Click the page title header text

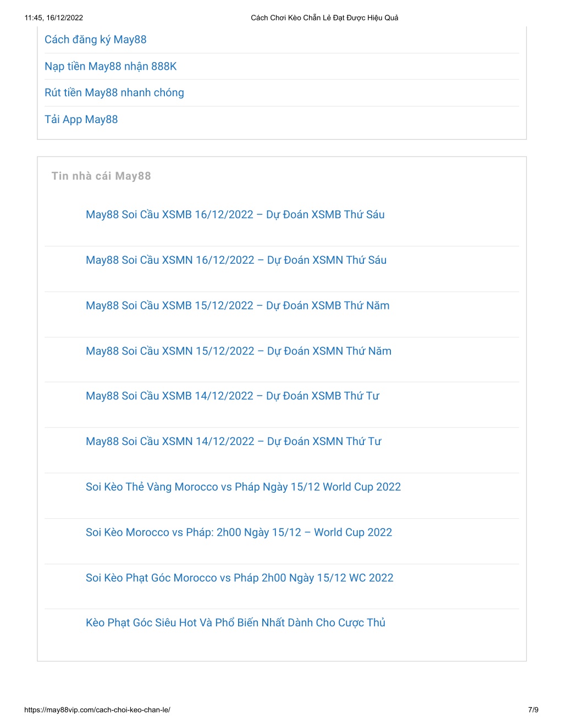pyautogui.click(x=325, y=18)
